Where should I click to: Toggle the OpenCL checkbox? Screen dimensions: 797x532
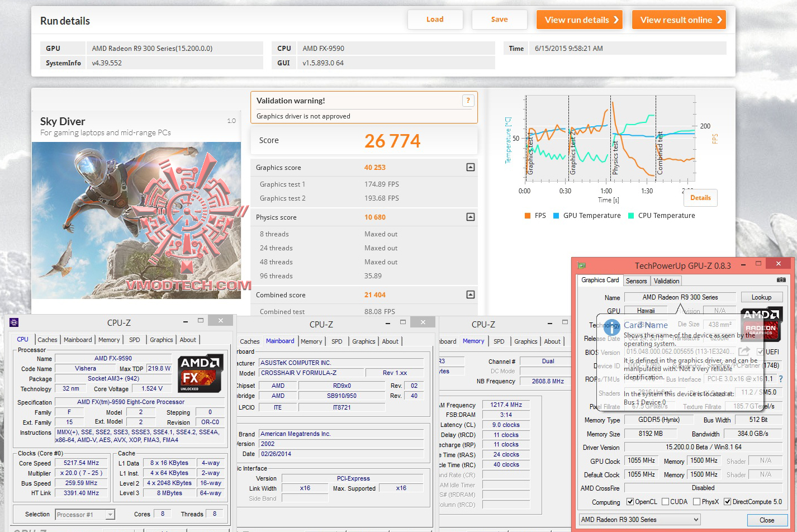click(x=630, y=502)
